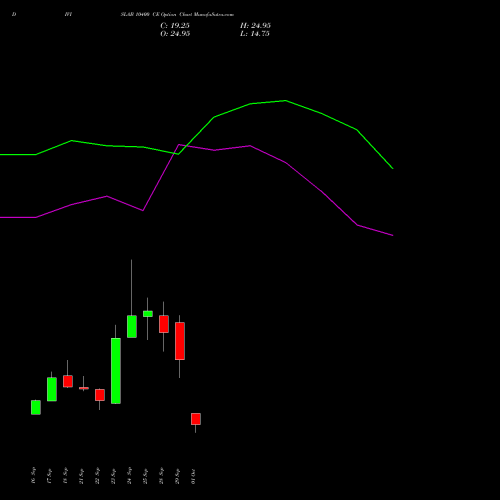The width and height of the screenshot is (500, 500).
Task: Click the purple line's first peak at the crossover
Action: tap(179, 145)
